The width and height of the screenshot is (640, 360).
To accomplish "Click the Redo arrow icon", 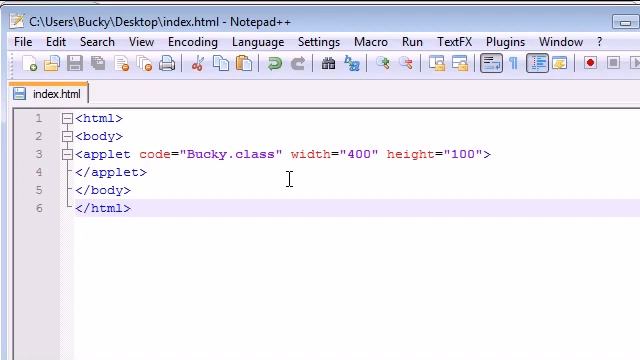I will 298,64.
